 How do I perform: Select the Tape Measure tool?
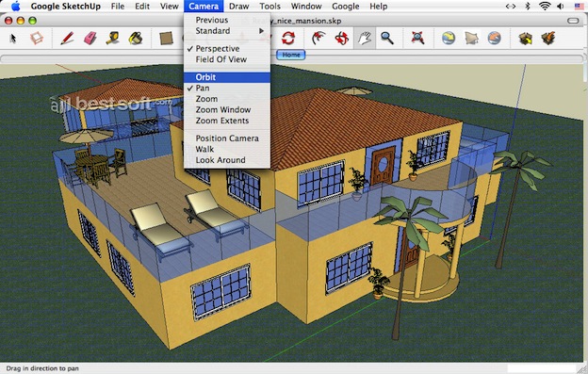(x=113, y=39)
